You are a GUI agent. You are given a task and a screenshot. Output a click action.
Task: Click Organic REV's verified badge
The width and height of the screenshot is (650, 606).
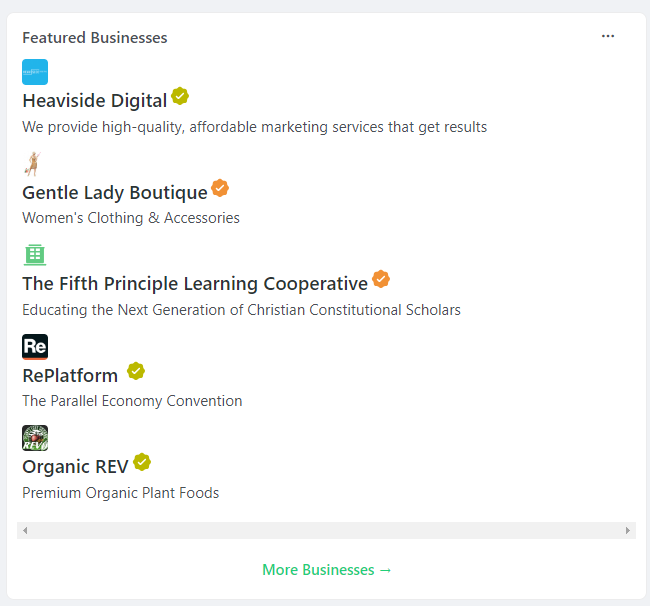point(142,462)
